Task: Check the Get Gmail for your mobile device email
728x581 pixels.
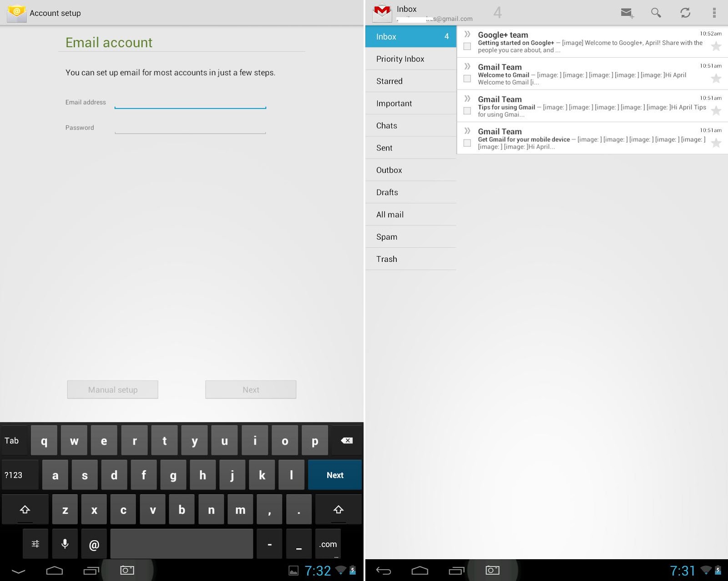Action: 467,143
